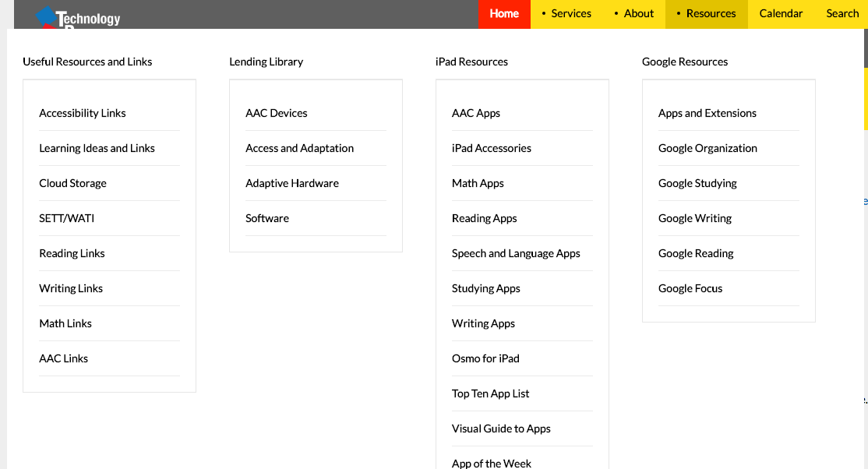
Task: Open App of the Week
Action: [x=491, y=463]
